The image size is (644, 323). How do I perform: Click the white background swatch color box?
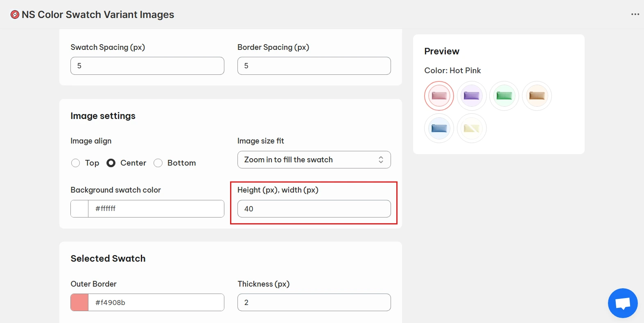click(79, 209)
